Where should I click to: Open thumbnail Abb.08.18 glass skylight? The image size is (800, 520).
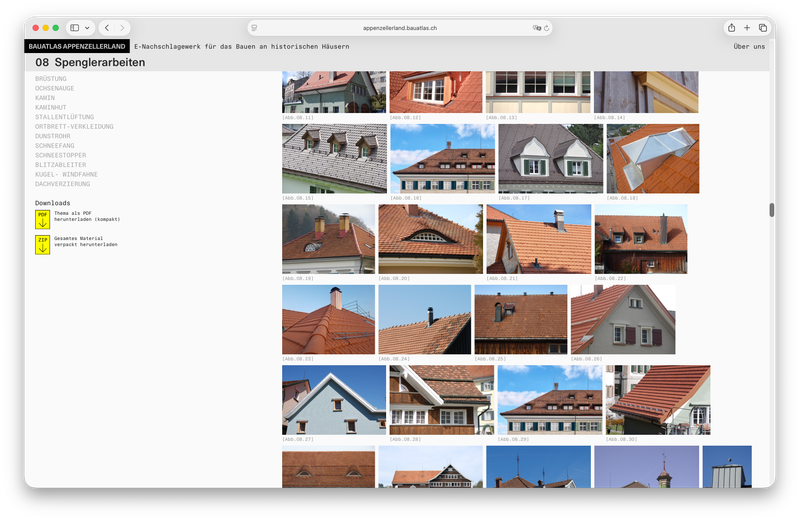[x=653, y=159]
